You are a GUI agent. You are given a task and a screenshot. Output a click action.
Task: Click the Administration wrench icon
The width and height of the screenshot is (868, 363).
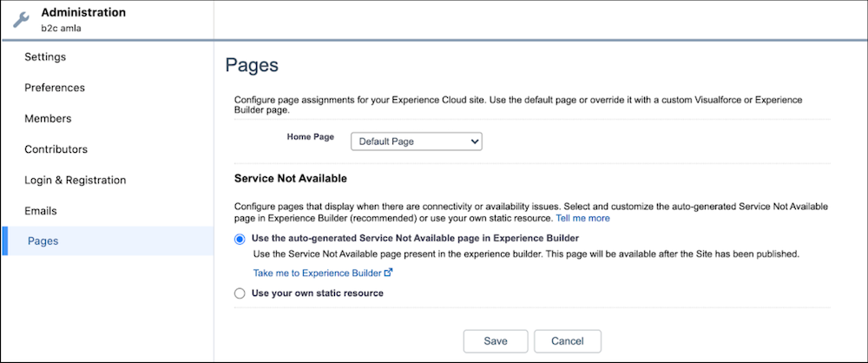(x=21, y=19)
